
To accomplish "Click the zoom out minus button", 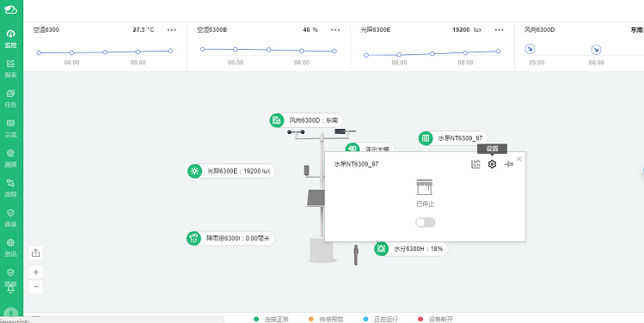I will click(x=36, y=286).
